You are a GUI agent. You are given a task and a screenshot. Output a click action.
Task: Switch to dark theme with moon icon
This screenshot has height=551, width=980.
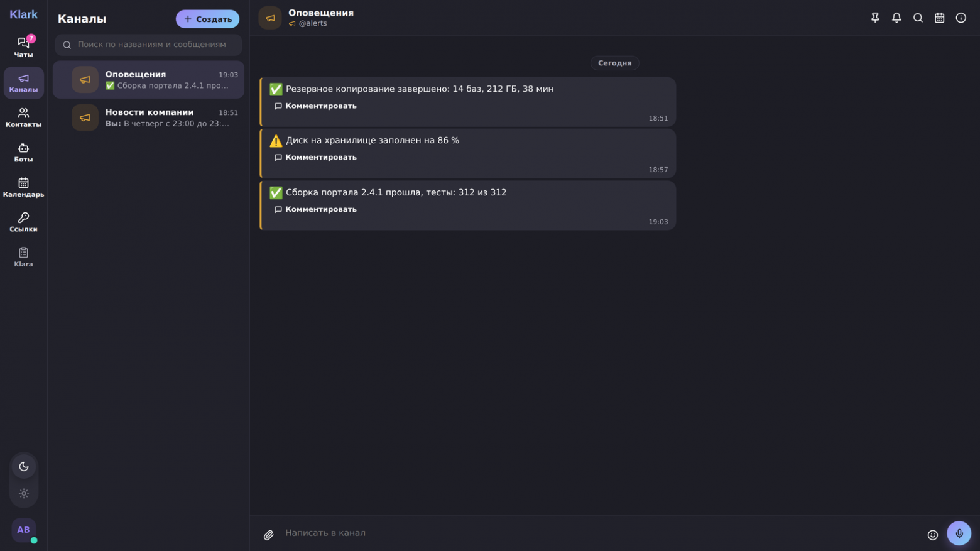click(x=24, y=466)
